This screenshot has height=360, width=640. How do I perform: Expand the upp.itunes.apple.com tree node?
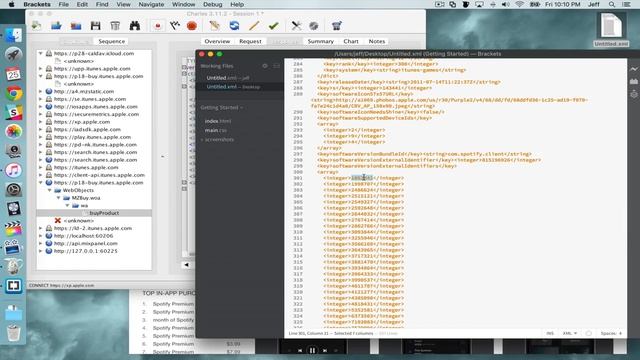click(x=40, y=69)
